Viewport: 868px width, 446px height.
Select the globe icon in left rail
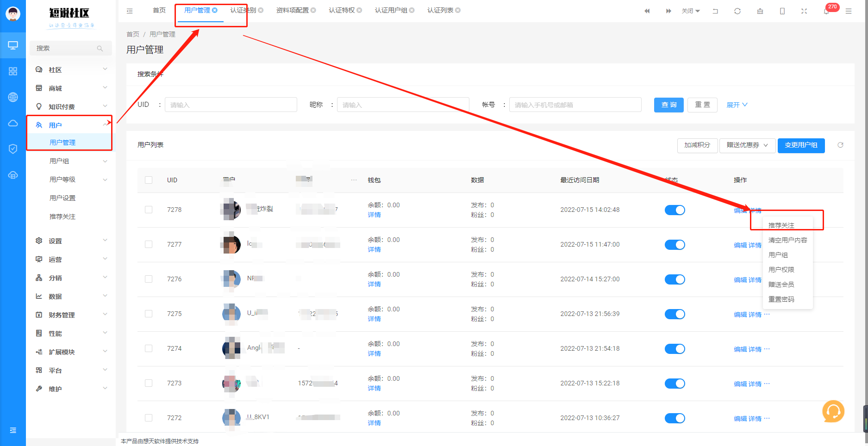coord(13,97)
